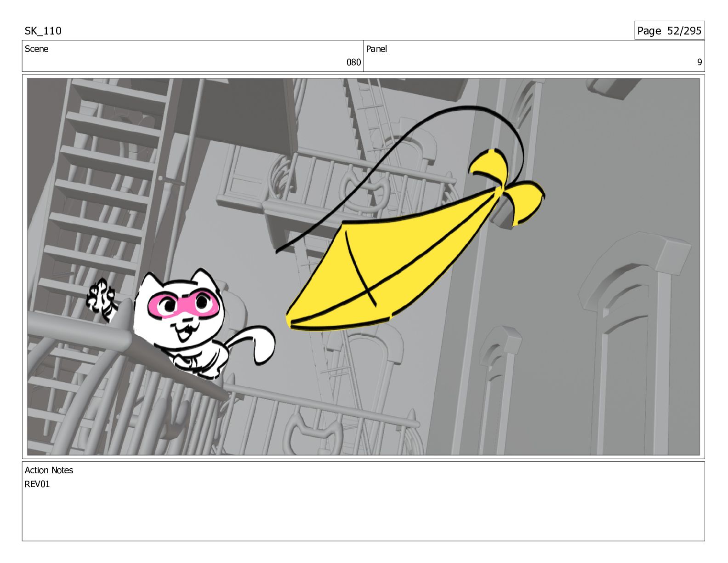Click the Scene label
Image resolution: width=728 pixels, height=563 pixels.
[36, 49]
